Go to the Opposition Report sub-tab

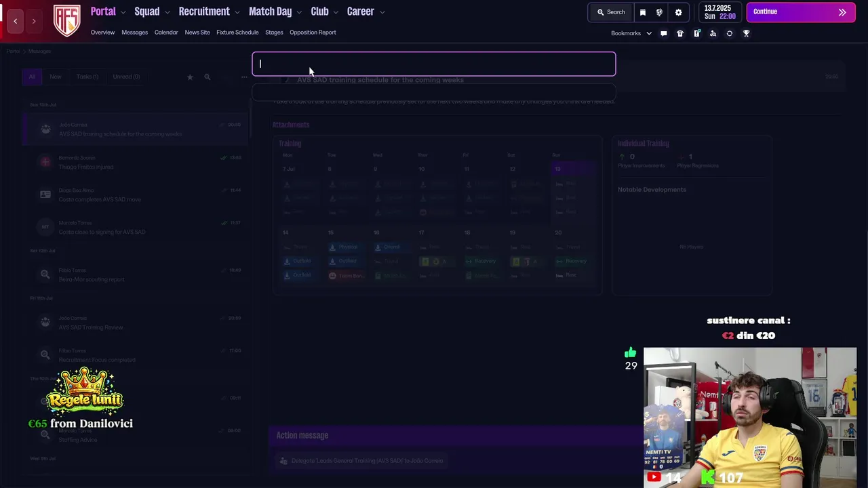click(x=313, y=33)
